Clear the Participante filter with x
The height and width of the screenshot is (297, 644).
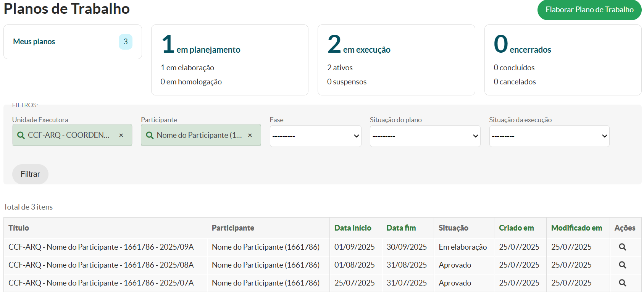coord(250,135)
